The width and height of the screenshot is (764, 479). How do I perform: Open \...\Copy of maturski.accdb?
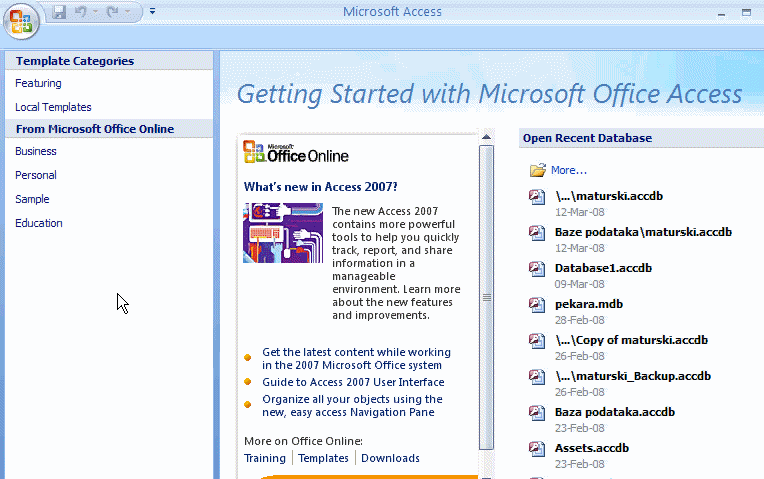coord(631,340)
